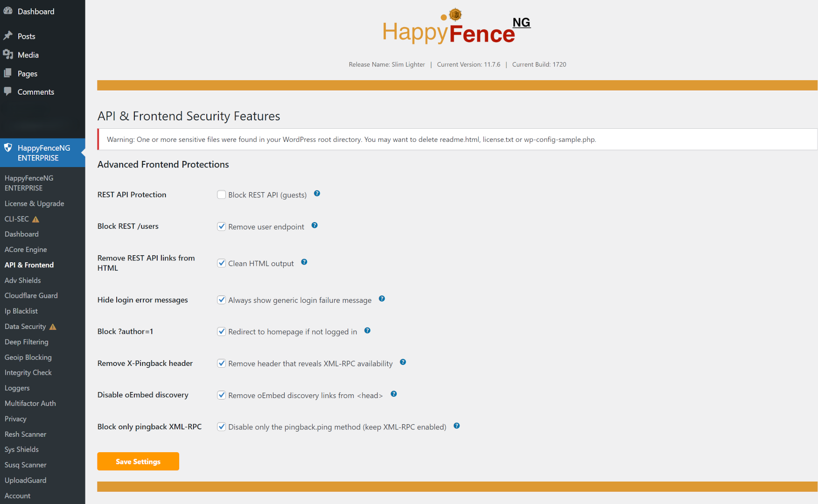Click the Dashboard gauge icon at top

pos(8,10)
